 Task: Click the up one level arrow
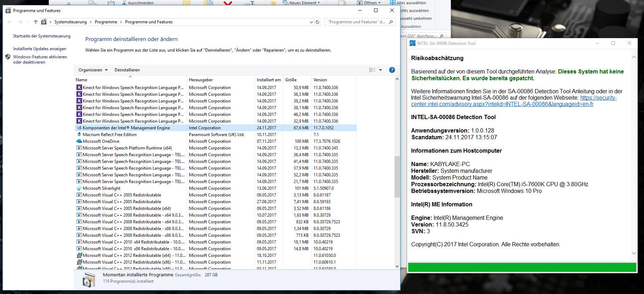point(35,22)
